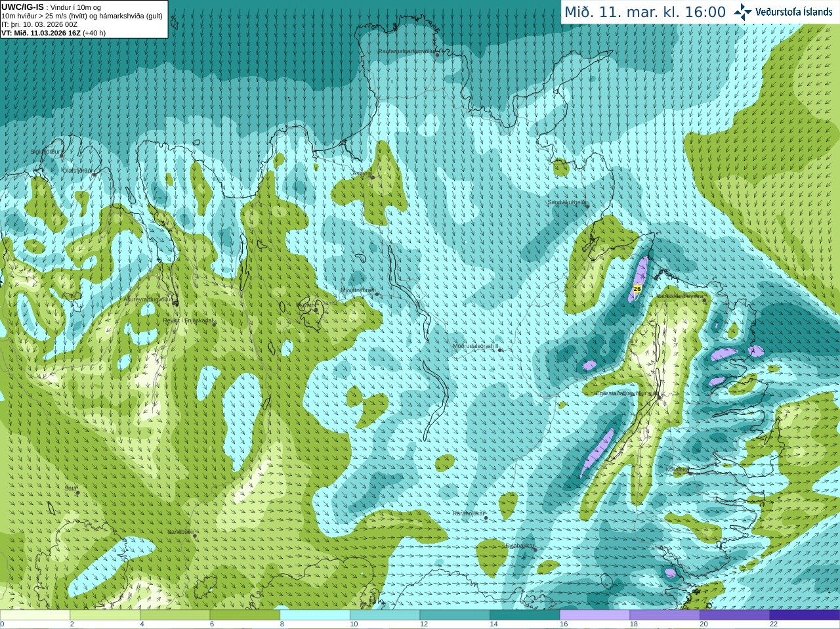Click the Egilsstaðaflugvöllur station marker
Viewport: 840px width, 629px height.
pyautogui.click(x=660, y=397)
